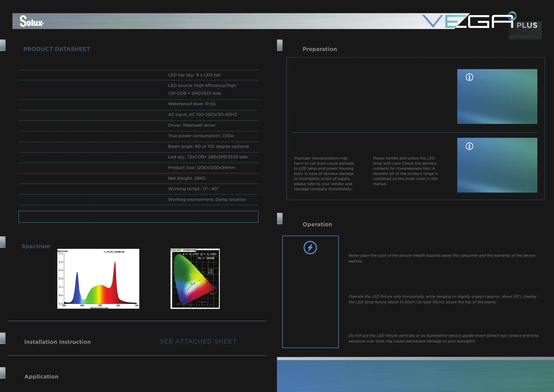Open the CIE1931 chromaticity diagram image
554x392 pixels.
pyautogui.click(x=195, y=279)
